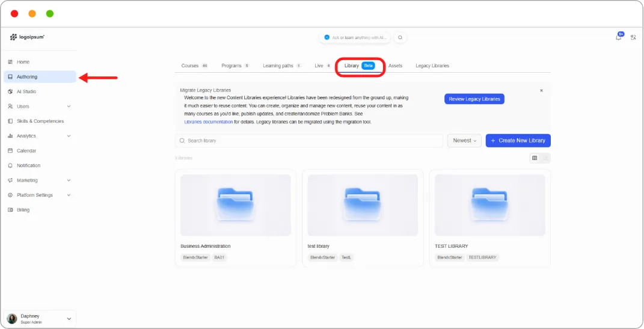The height and width of the screenshot is (329, 644).
Task: Click the macOS yellow minimize dot
Action: 32,14
